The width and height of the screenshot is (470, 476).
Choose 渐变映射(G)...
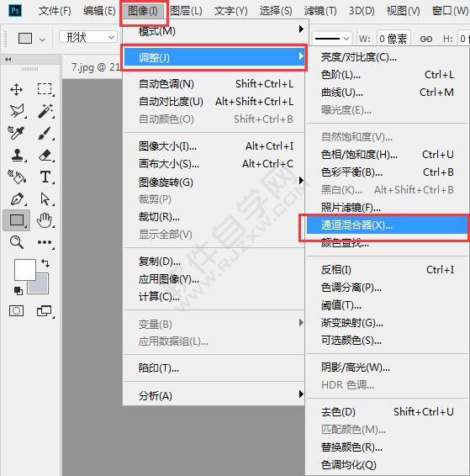387,323
